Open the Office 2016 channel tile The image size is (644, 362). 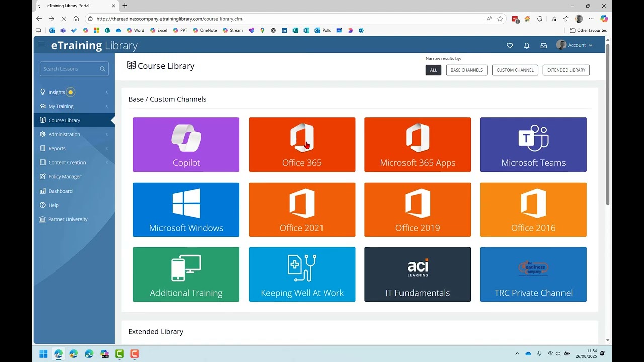pos(533,210)
